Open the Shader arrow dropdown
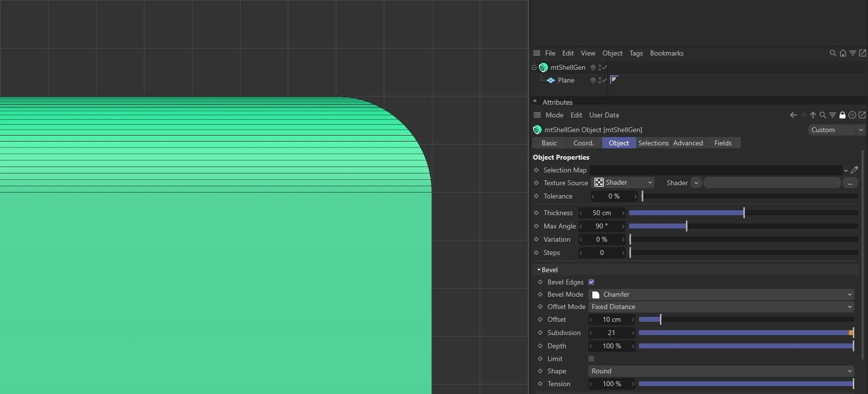This screenshot has height=394, width=868. click(x=696, y=183)
